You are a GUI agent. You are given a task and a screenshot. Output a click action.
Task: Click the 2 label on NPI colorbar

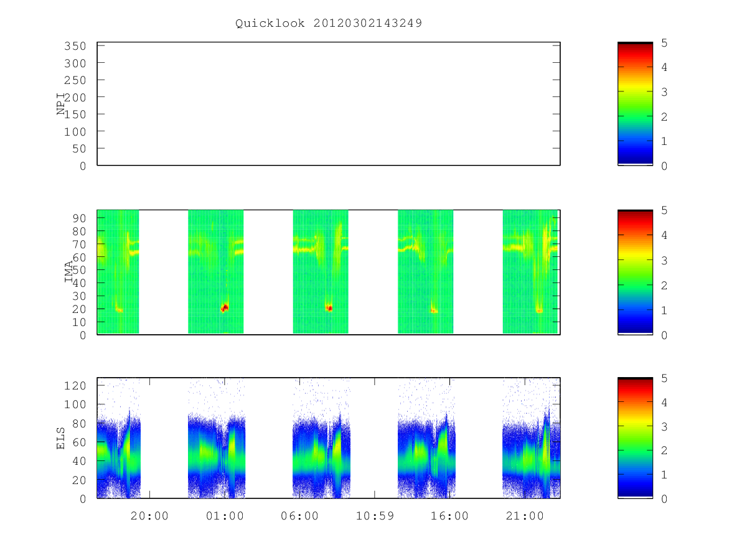664,116
